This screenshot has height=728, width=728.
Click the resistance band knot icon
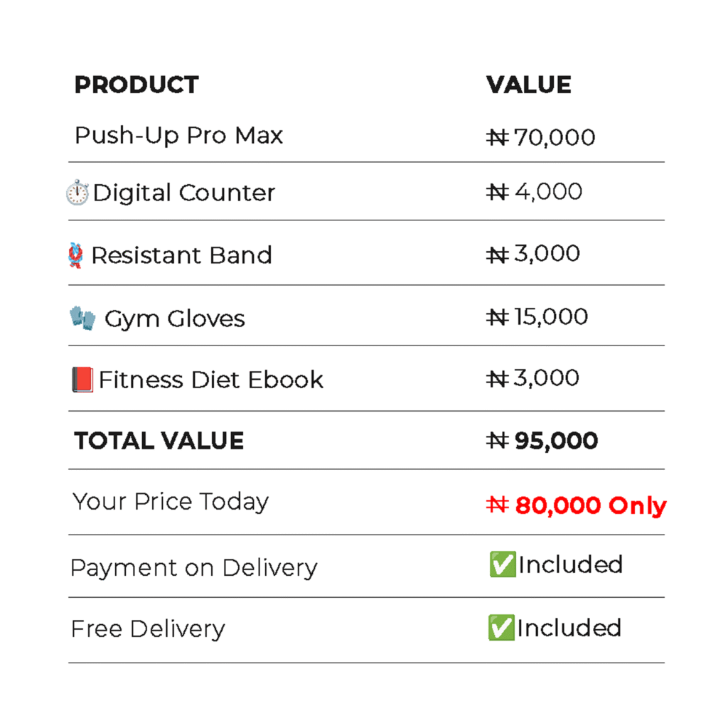75,255
